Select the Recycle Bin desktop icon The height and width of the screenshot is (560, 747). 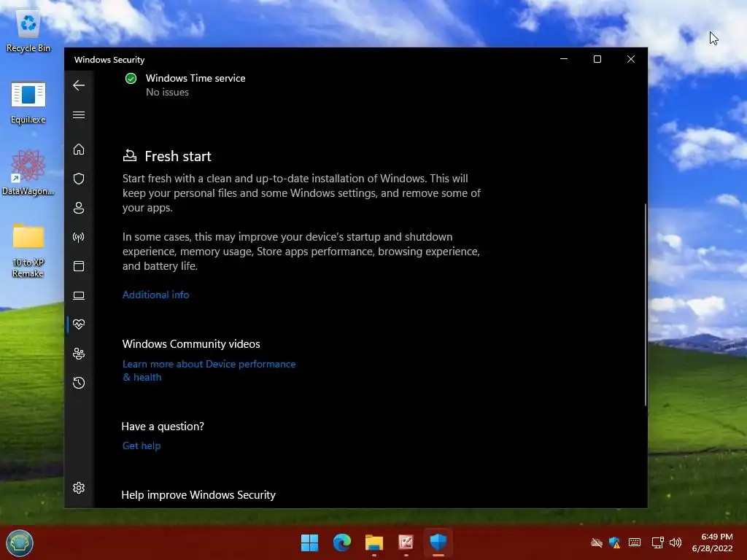coord(28,32)
